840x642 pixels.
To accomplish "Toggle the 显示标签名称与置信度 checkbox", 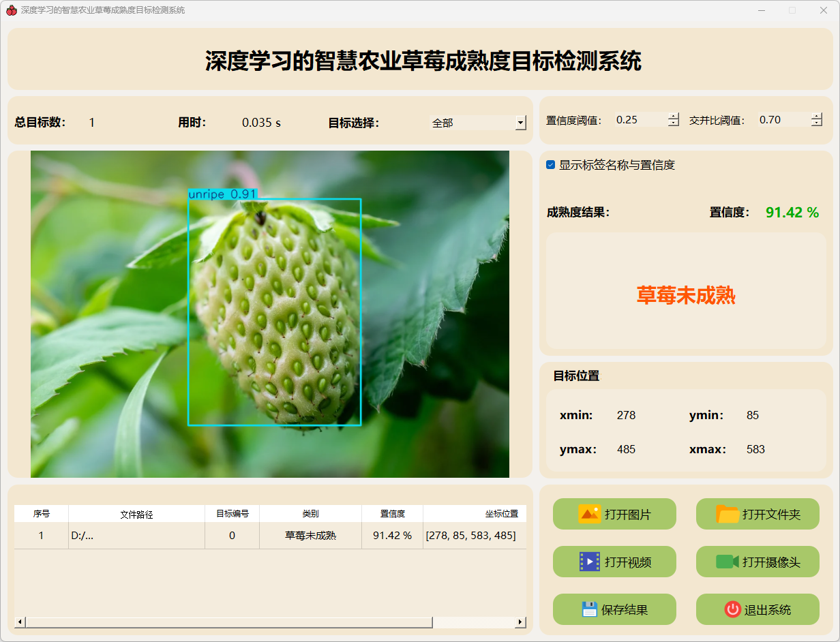I will pyautogui.click(x=551, y=165).
